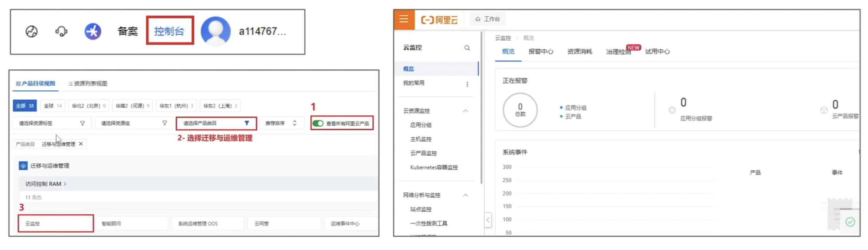Viewport: 868px width, 250px height.
Task: Select the 华东2 (上海) region filter
Action: 220,105
